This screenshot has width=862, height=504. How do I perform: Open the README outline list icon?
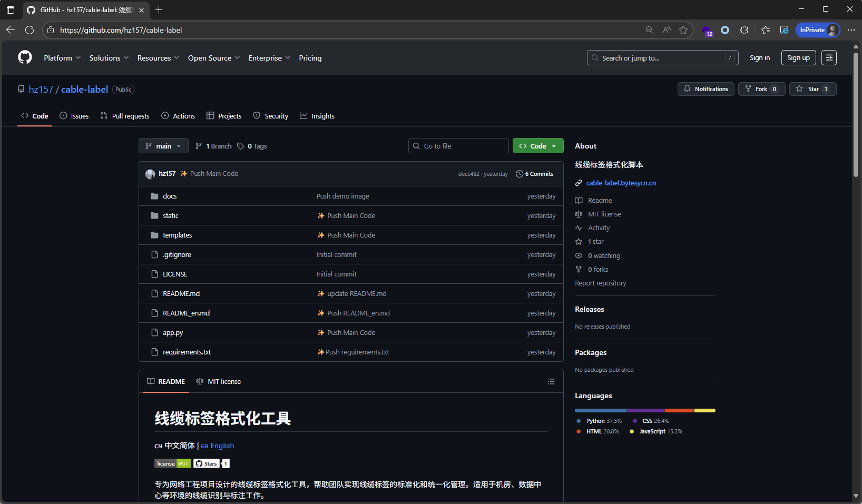coord(551,381)
